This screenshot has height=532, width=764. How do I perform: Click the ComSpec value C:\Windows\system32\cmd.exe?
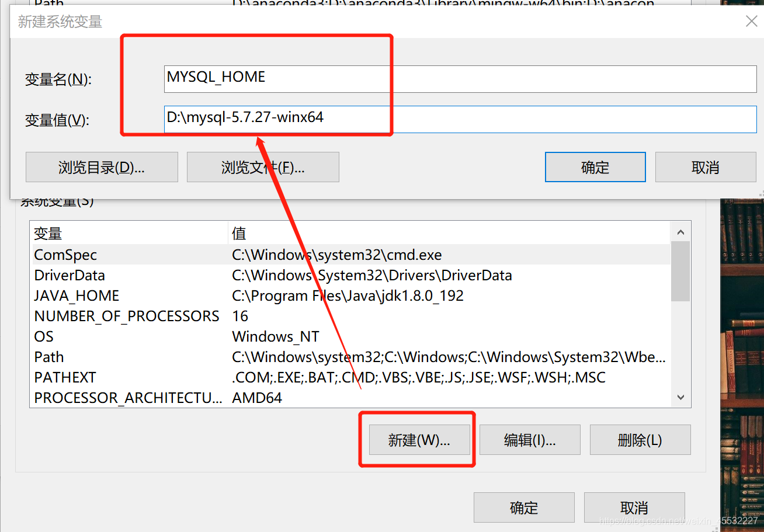(x=337, y=255)
